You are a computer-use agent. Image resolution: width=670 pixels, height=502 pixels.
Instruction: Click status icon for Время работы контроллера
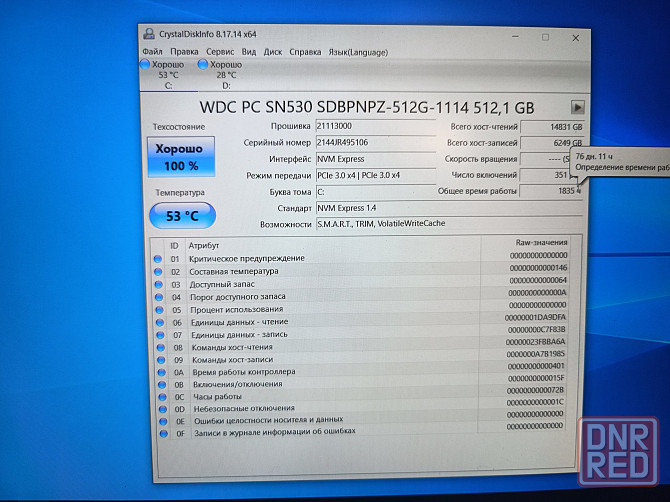tap(162, 372)
